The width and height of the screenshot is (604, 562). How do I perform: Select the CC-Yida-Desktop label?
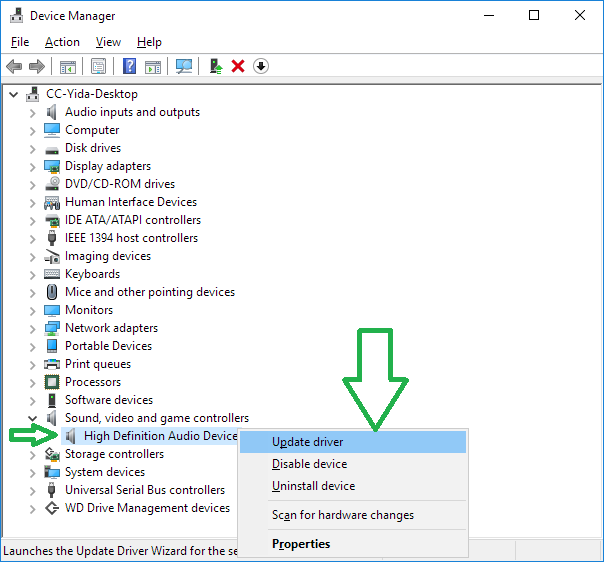click(92, 94)
